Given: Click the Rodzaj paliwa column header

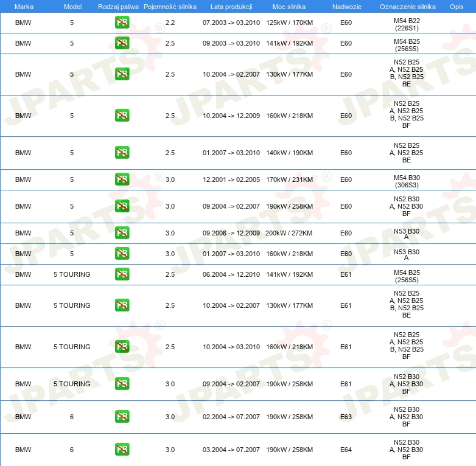Looking at the screenshot, I should click(118, 7).
